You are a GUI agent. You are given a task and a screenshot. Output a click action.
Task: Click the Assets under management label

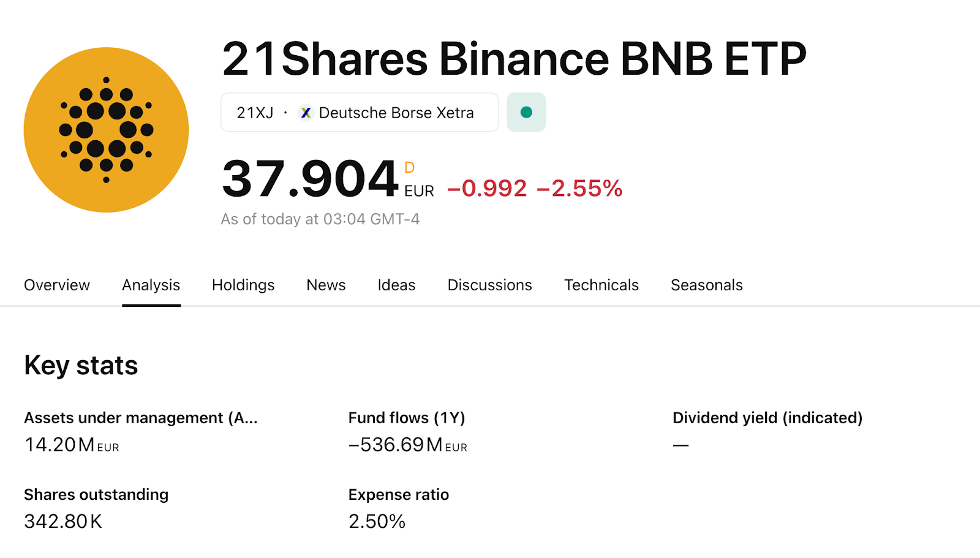click(140, 418)
